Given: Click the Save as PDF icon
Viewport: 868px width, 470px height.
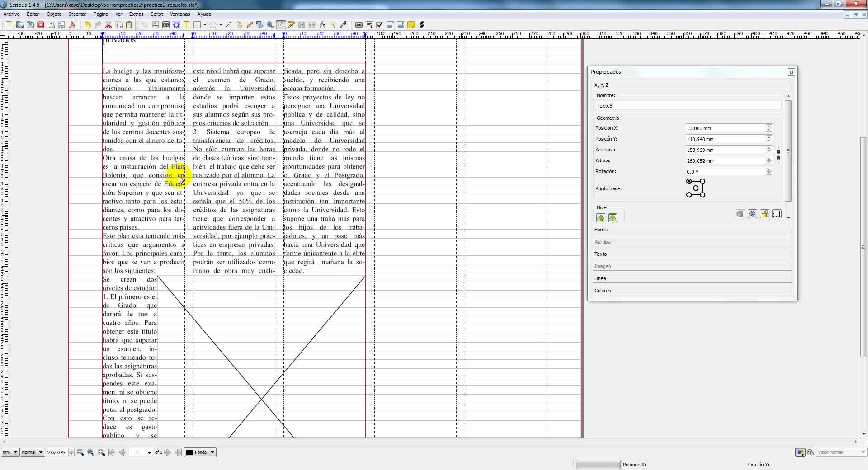Looking at the screenshot, I should tap(71, 25).
